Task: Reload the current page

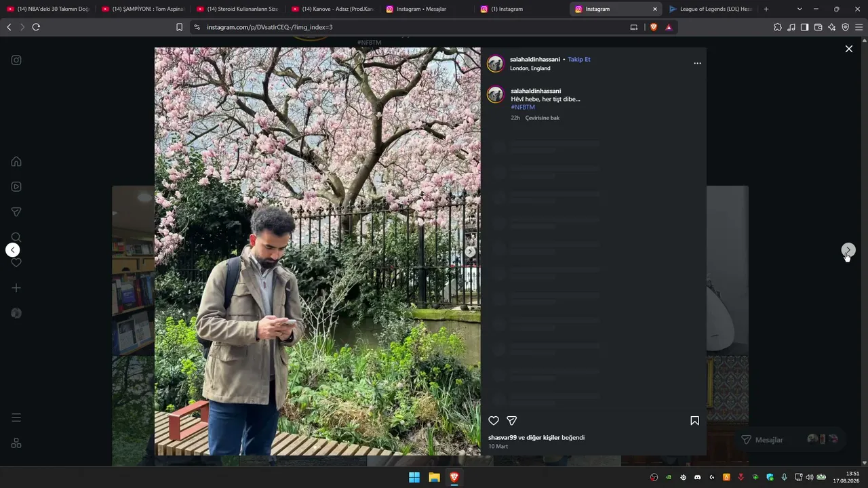Action: [x=36, y=27]
